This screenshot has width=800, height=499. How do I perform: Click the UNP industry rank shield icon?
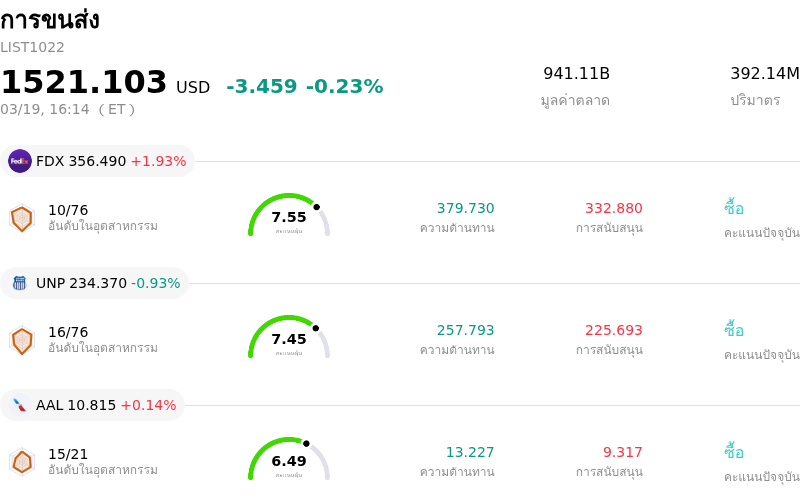click(x=22, y=340)
